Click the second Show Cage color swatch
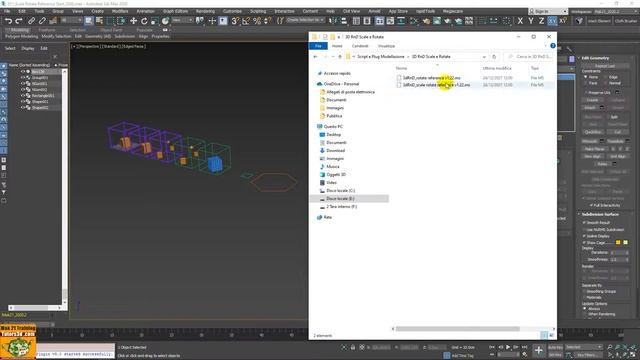The width and height of the screenshot is (640, 360). pyautogui.click(x=625, y=243)
